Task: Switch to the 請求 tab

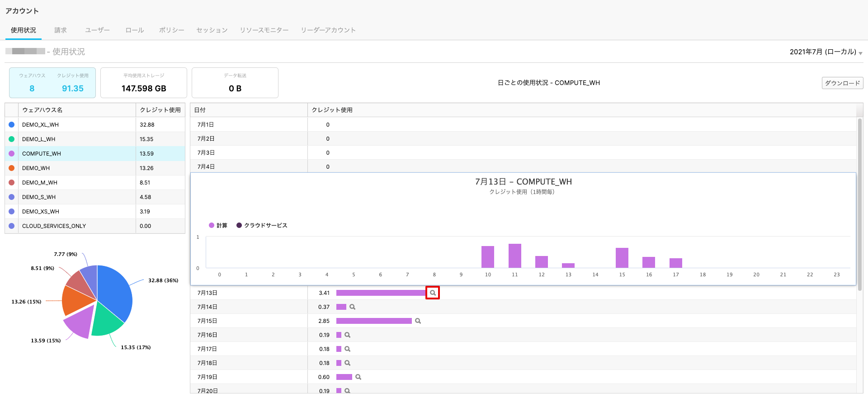Action: coord(61,30)
